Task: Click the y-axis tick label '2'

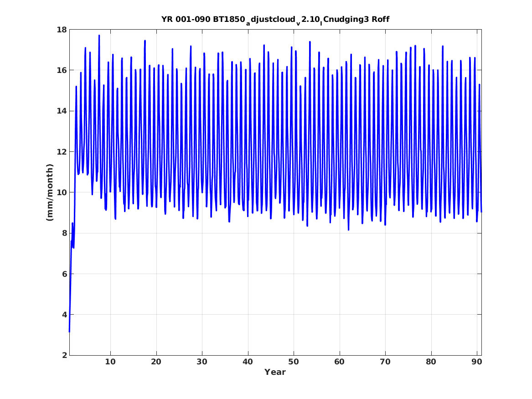Action: point(64,355)
